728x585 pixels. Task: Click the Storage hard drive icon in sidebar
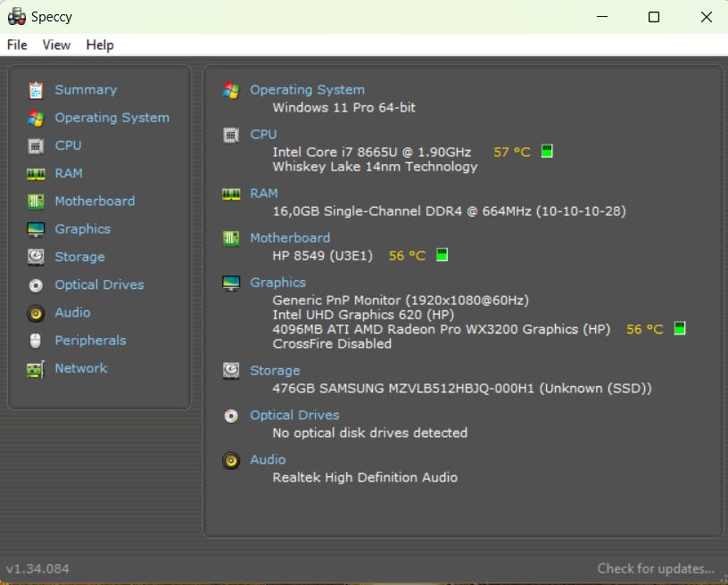[36, 257]
